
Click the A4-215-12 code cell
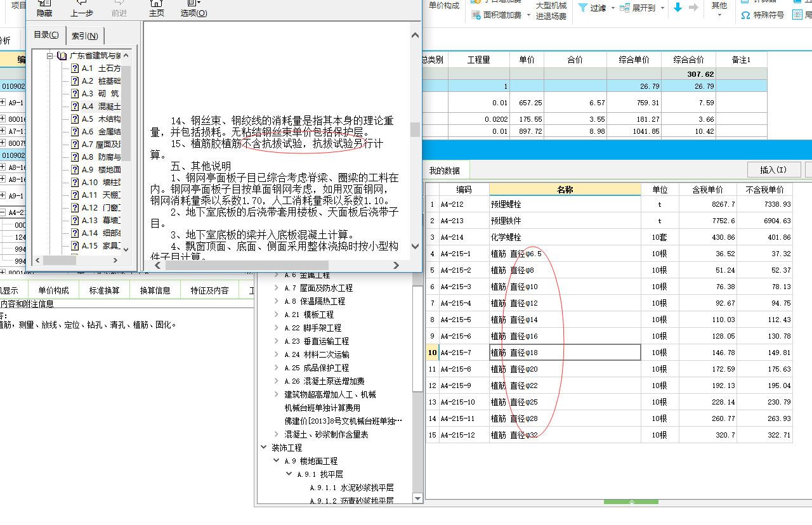(x=464, y=435)
